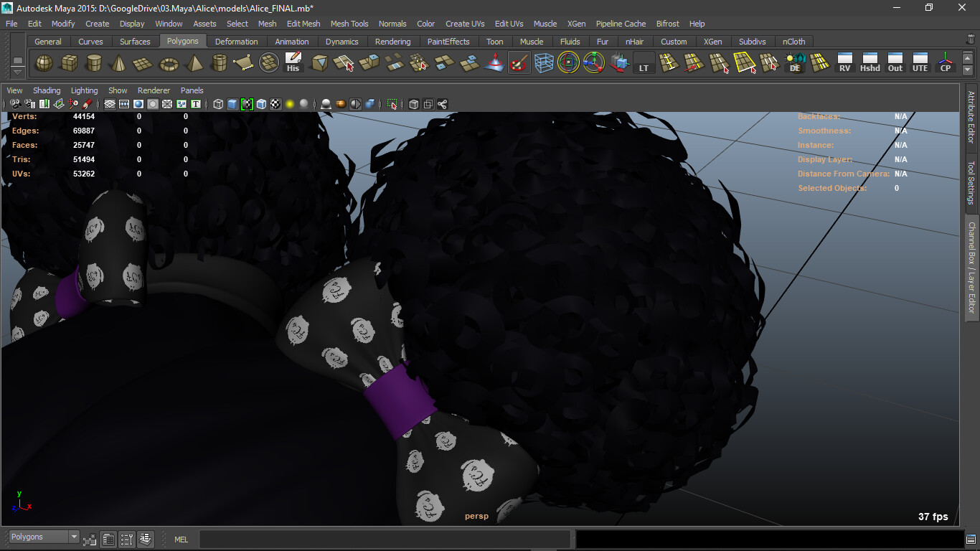This screenshot has height=551, width=980.
Task: Click in the MEL command line input field
Action: click(x=385, y=539)
